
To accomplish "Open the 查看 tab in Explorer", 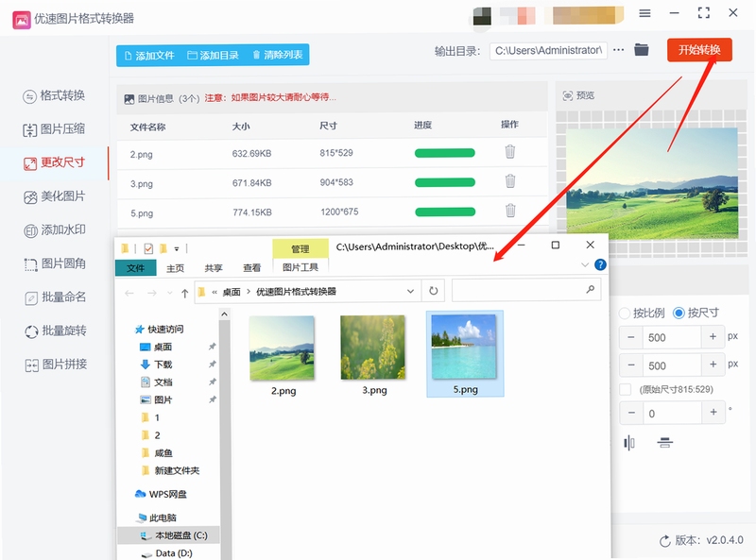I will click(x=251, y=268).
